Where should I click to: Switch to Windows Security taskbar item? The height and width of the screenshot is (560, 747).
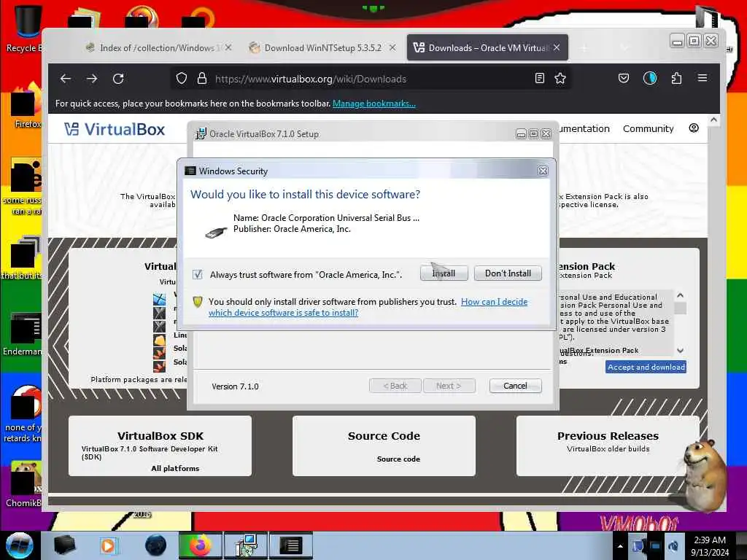point(291,545)
